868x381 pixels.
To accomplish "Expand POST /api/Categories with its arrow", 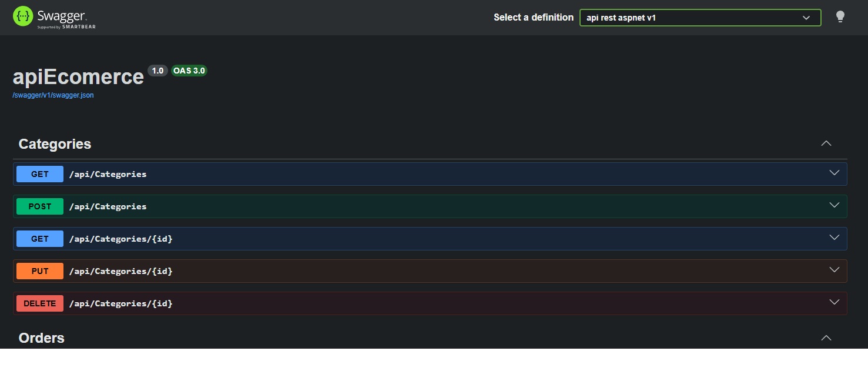I will point(834,205).
